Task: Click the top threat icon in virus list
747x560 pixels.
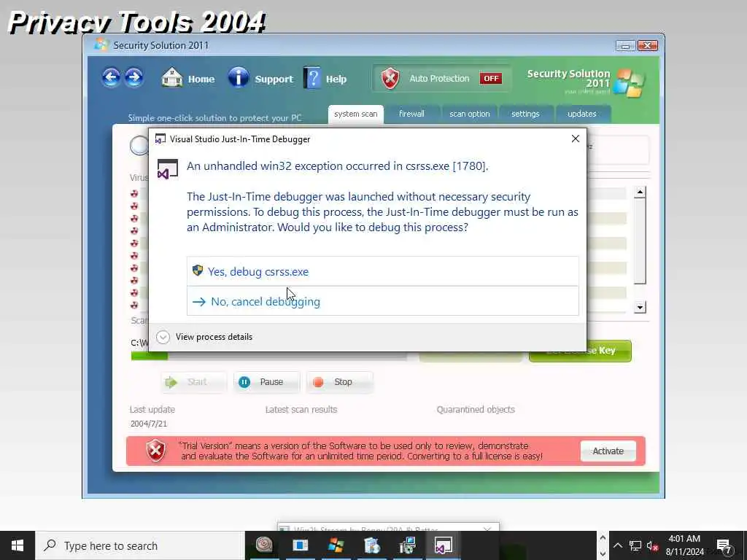Action: 134,194
